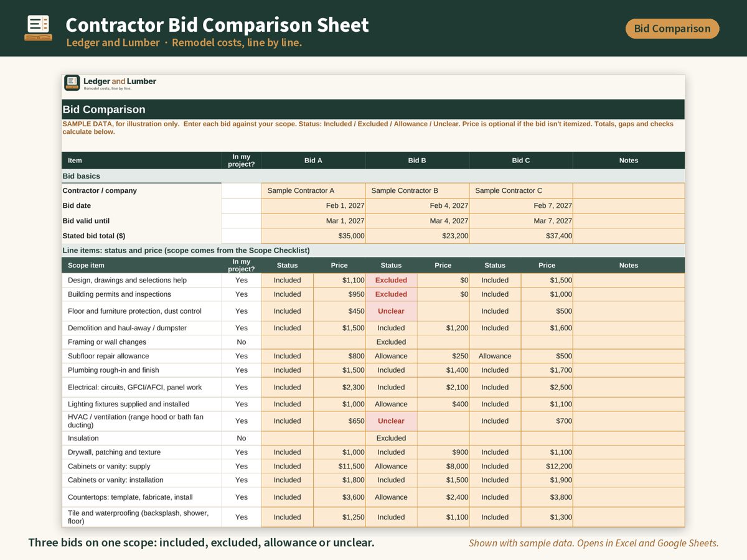Click the 'Bid A' column header
The image size is (747, 560).
[313, 161]
